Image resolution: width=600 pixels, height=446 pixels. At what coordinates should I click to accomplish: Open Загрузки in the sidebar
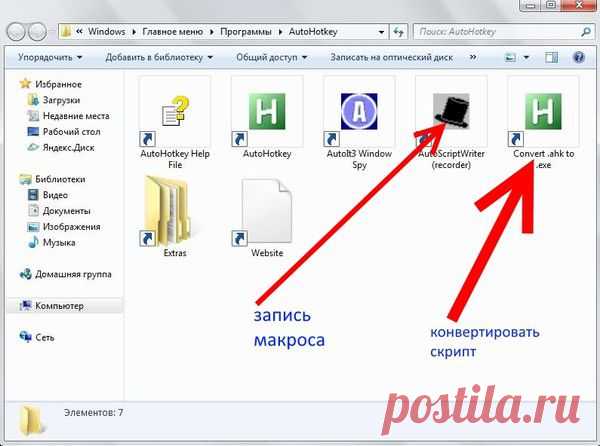pyautogui.click(x=61, y=100)
